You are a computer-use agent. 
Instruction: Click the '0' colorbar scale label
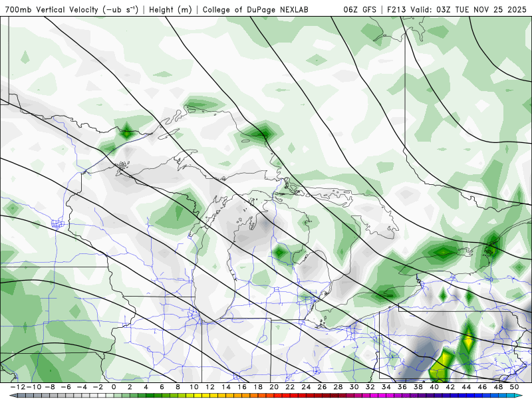pyautogui.click(x=114, y=387)
